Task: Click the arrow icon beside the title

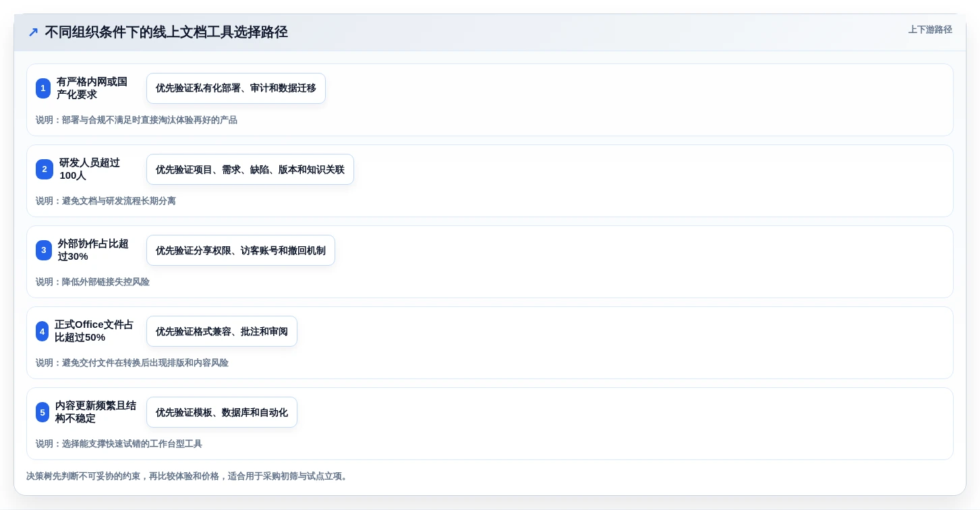Action: [33, 32]
